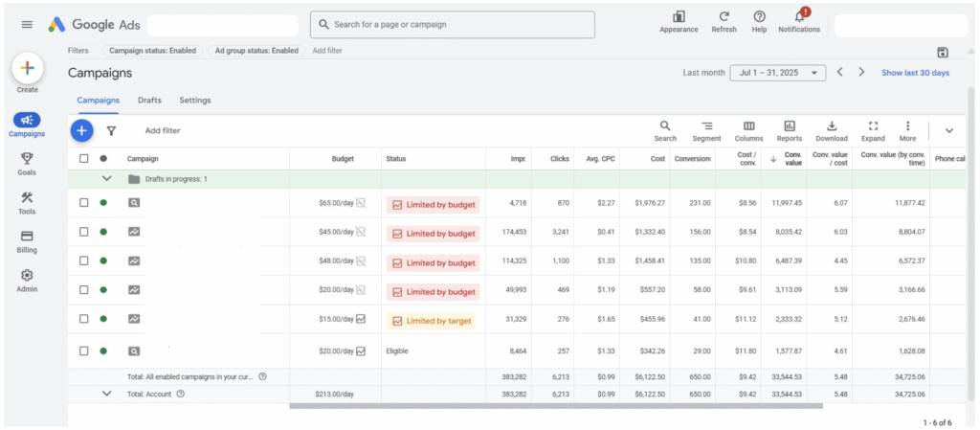Click the Refresh icon in header
Viewport: 980px width, 430px height.
[x=724, y=17]
